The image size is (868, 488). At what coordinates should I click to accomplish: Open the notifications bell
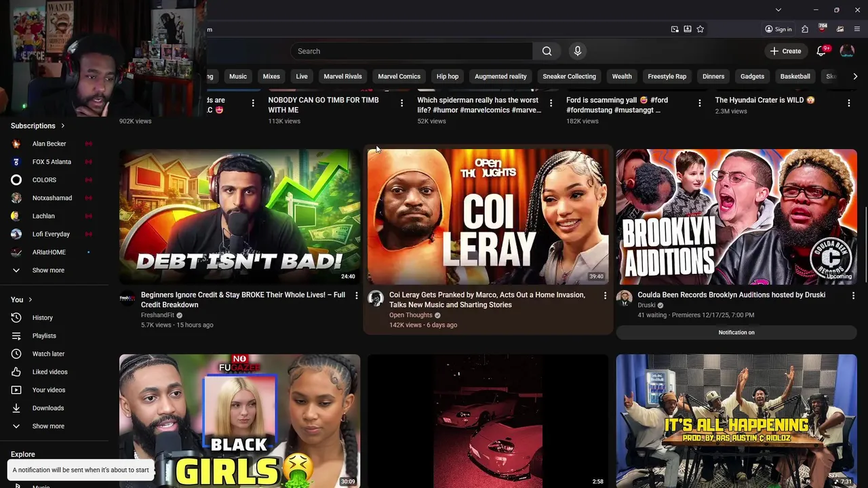(821, 51)
